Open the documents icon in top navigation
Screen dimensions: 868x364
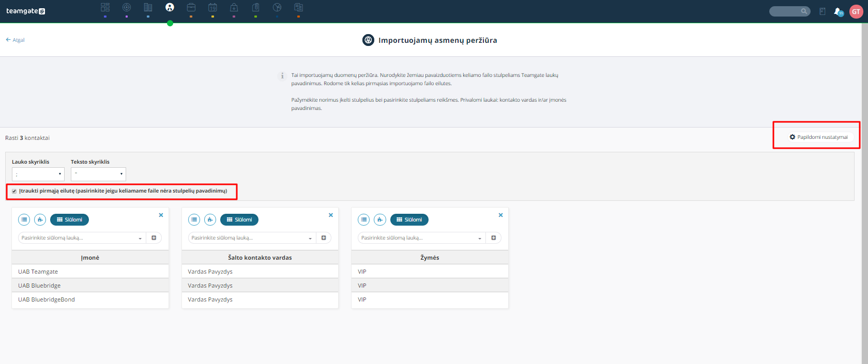pos(298,7)
